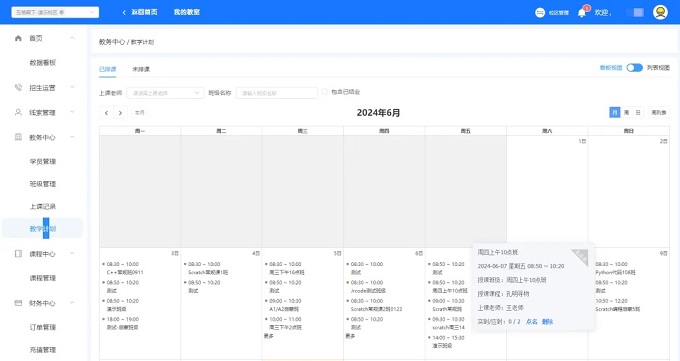
Task: Check the 包含已结业 checkbox
Action: (324, 92)
